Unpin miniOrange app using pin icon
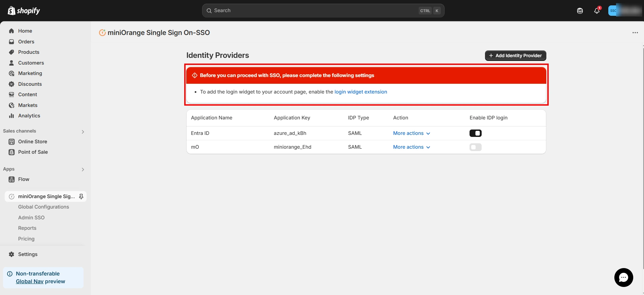Screen dimensions: 644x295 coord(81,196)
